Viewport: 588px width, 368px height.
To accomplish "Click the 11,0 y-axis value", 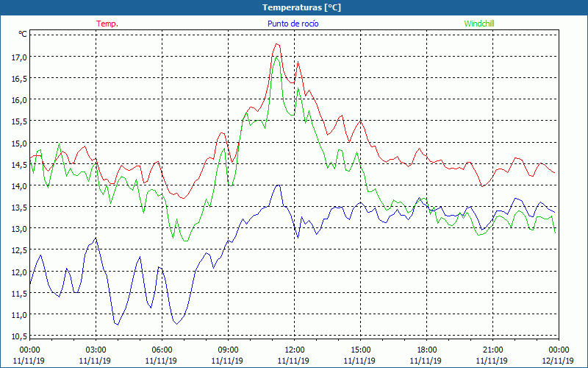I will [20, 315].
